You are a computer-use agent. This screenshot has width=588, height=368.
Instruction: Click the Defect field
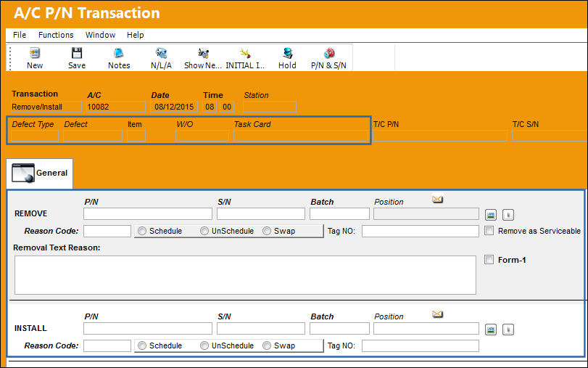[x=93, y=136]
